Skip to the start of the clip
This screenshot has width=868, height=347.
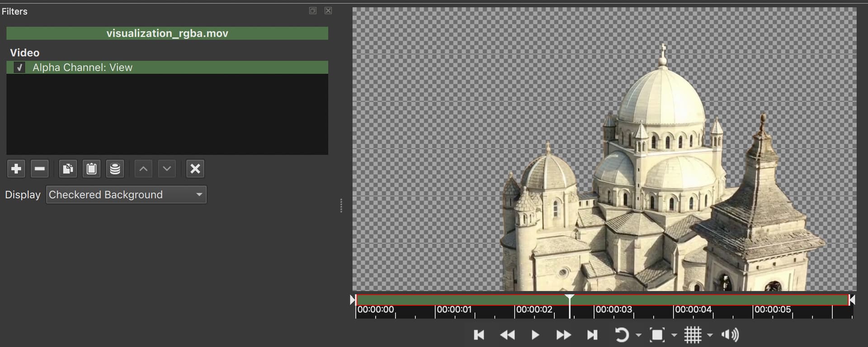[x=479, y=335]
